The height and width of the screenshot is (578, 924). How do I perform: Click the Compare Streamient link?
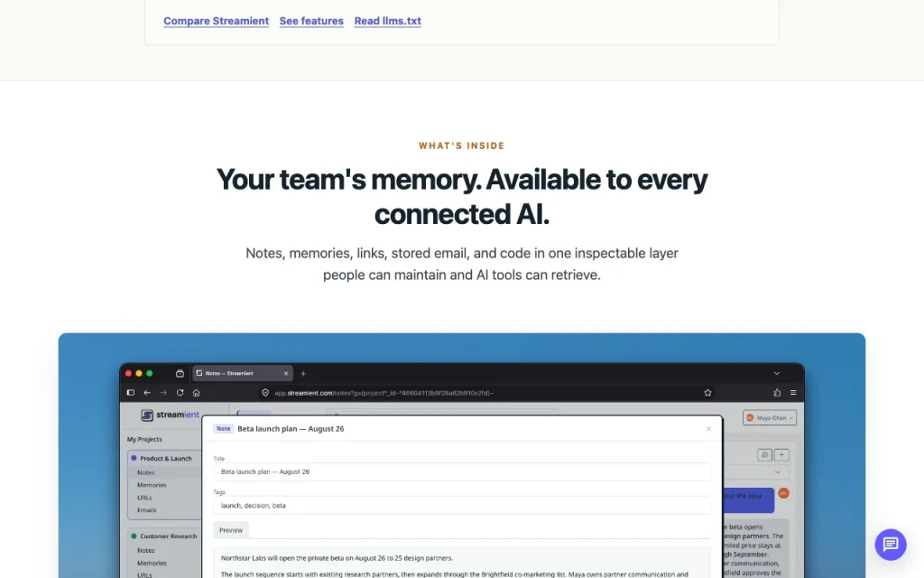point(217,21)
